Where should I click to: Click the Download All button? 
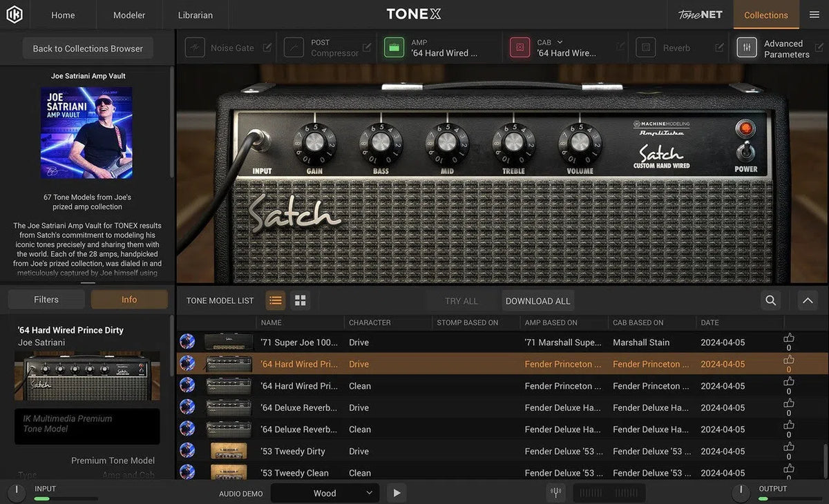click(x=537, y=300)
